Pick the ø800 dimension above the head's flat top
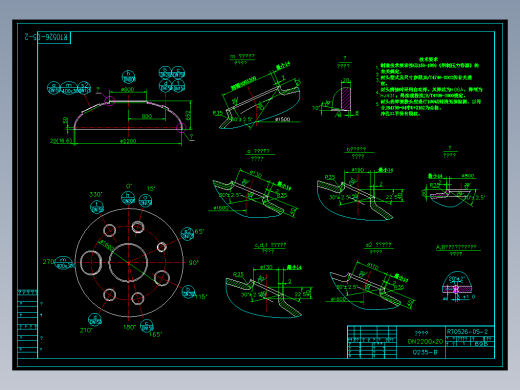The width and height of the screenshot is (520, 390). pos(127,89)
